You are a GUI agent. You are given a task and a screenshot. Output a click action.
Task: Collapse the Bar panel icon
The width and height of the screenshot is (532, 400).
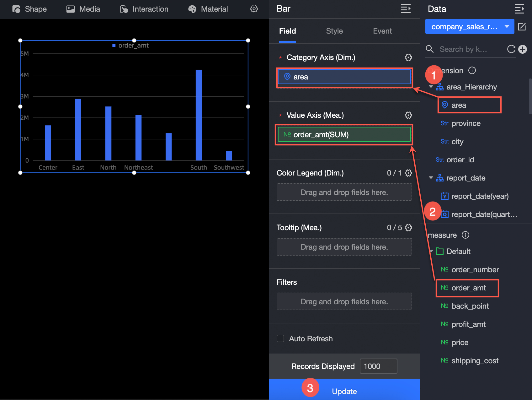click(x=406, y=9)
